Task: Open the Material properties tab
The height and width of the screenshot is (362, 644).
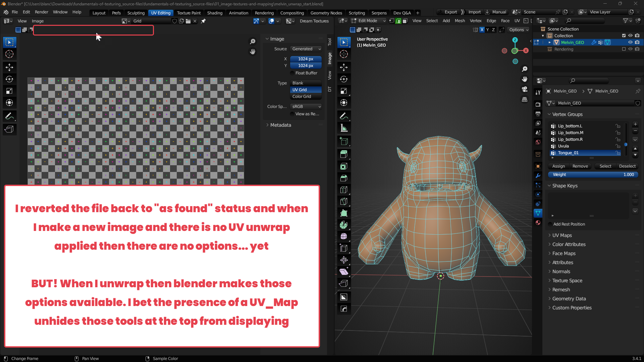Action: [538, 223]
